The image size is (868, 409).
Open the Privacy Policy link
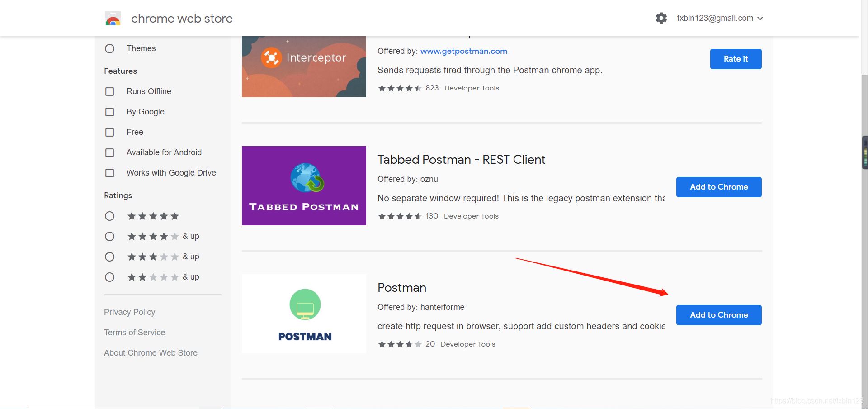[x=129, y=312]
